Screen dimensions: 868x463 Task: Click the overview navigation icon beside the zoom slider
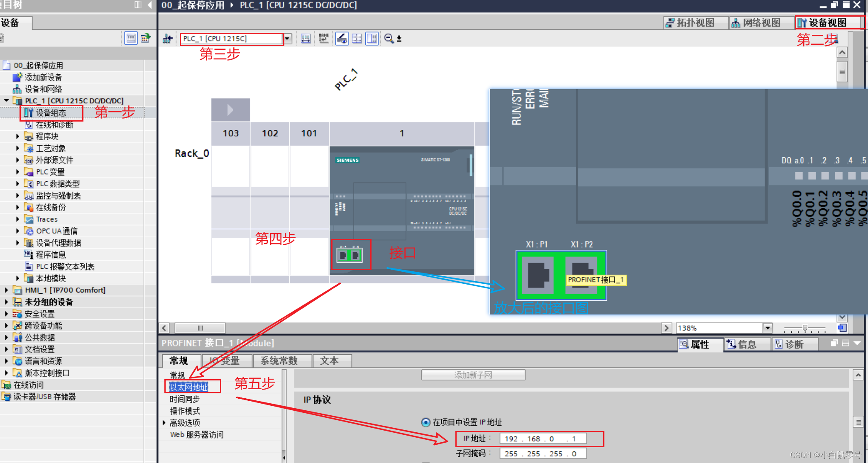pos(842,328)
